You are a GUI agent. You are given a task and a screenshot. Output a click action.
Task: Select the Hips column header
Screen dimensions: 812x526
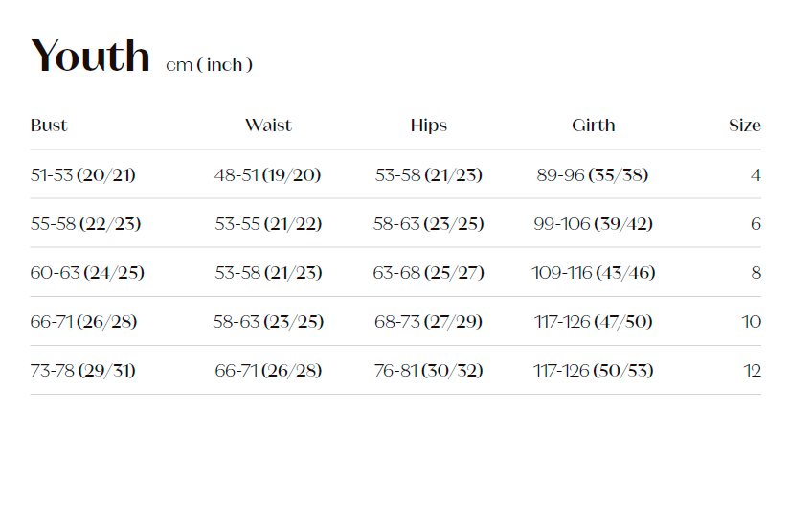pos(429,125)
